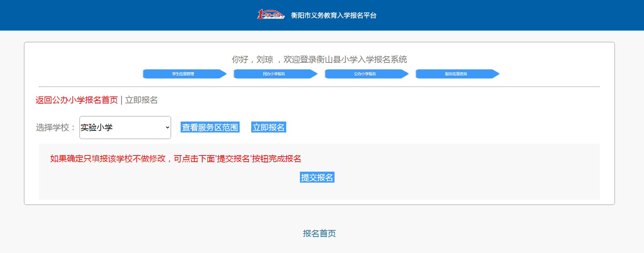Submit with the 提交报名 button
The width and height of the screenshot is (644, 253).
[317, 177]
